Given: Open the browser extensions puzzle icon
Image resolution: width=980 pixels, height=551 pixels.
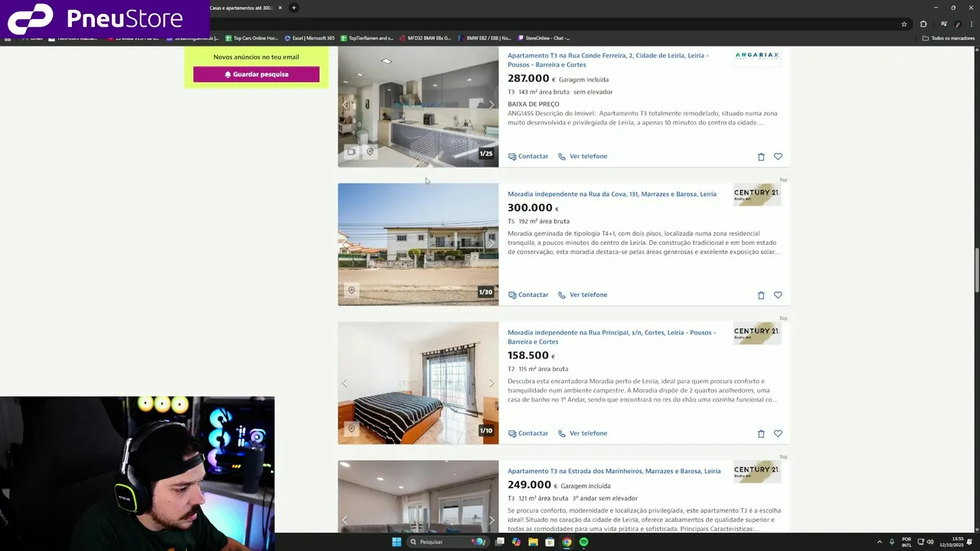Looking at the screenshot, I should (x=923, y=24).
